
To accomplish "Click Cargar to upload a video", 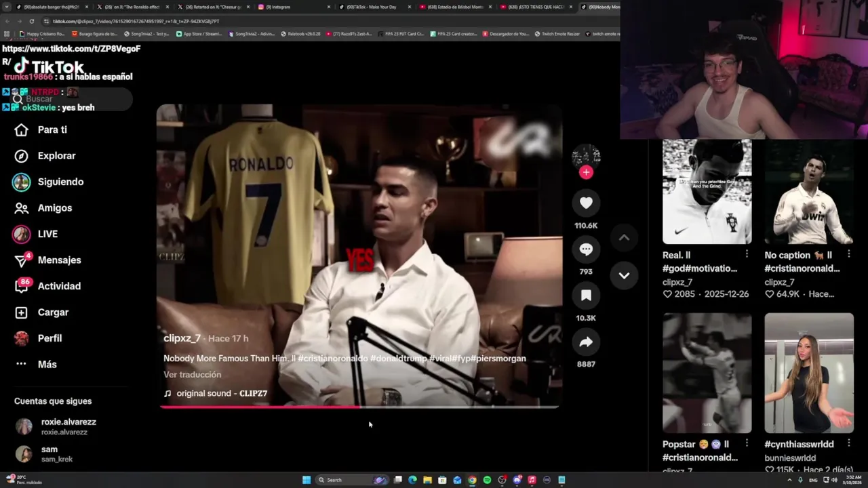I will pyautogui.click(x=42, y=312).
